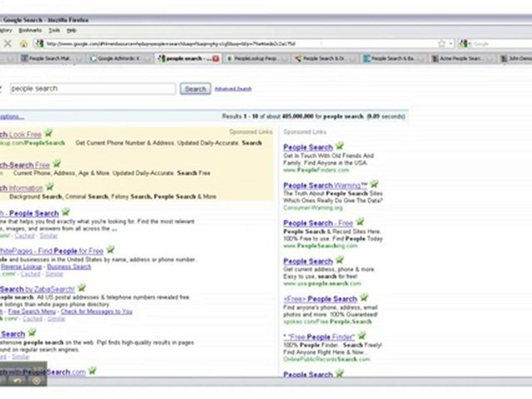Viewport: 532px width, 399px height.
Task: Close the active 'people search' tab
Action: [x=216, y=58]
